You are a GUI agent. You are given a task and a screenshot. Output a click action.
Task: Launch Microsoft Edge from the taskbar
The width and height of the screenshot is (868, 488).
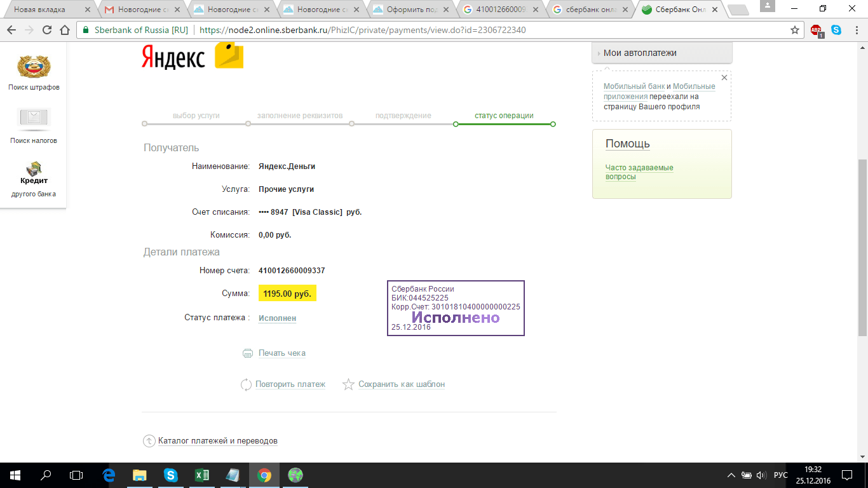[109, 475]
